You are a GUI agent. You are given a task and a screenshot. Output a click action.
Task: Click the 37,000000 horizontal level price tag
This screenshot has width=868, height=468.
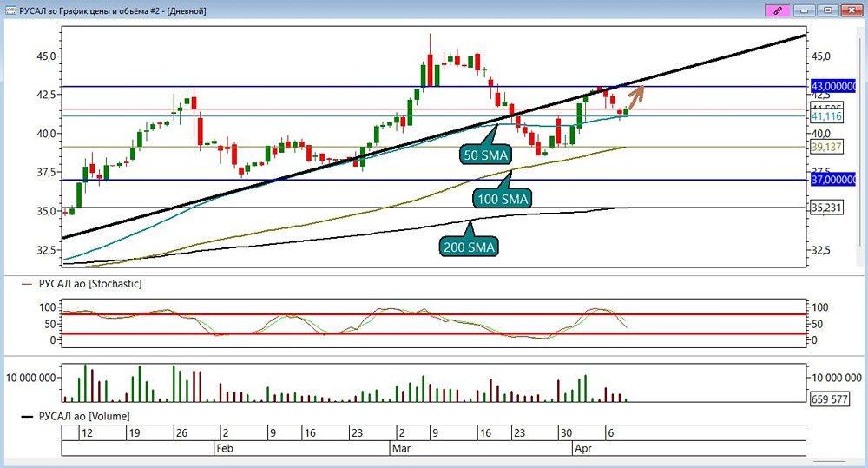point(833,180)
